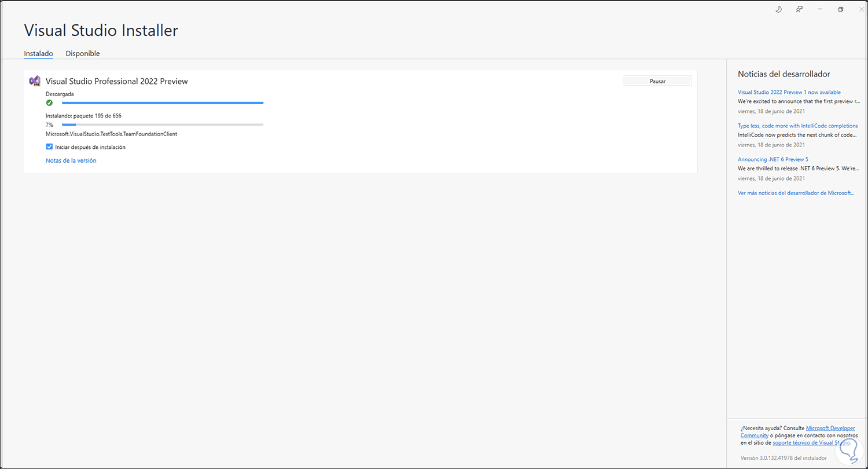The height and width of the screenshot is (469, 868).
Task: Switch to the Instalado tab
Action: pyautogui.click(x=38, y=53)
